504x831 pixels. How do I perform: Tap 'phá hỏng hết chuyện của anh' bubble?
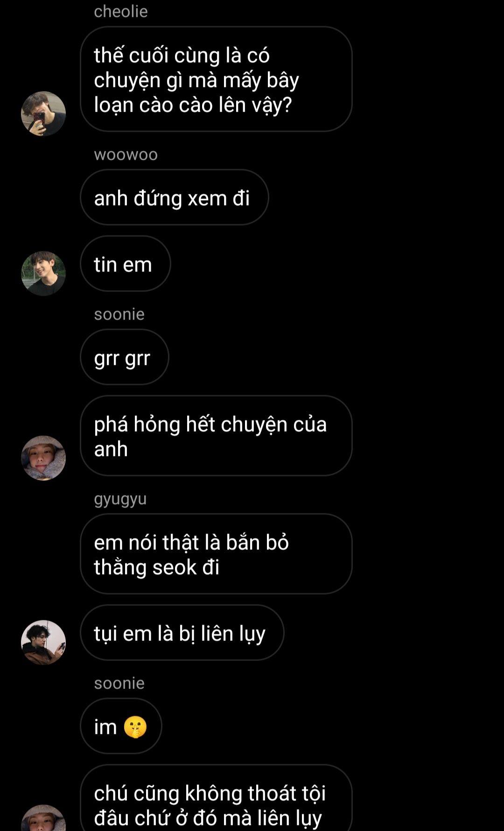click(x=216, y=436)
